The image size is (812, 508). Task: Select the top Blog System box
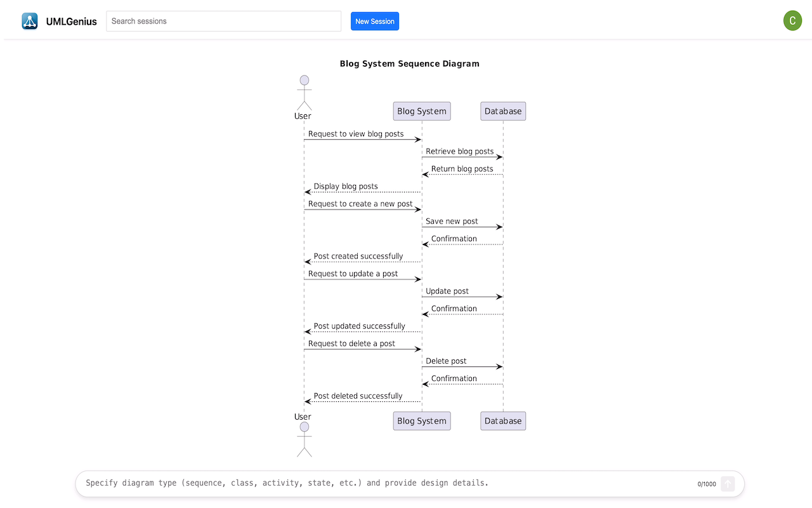click(x=422, y=111)
